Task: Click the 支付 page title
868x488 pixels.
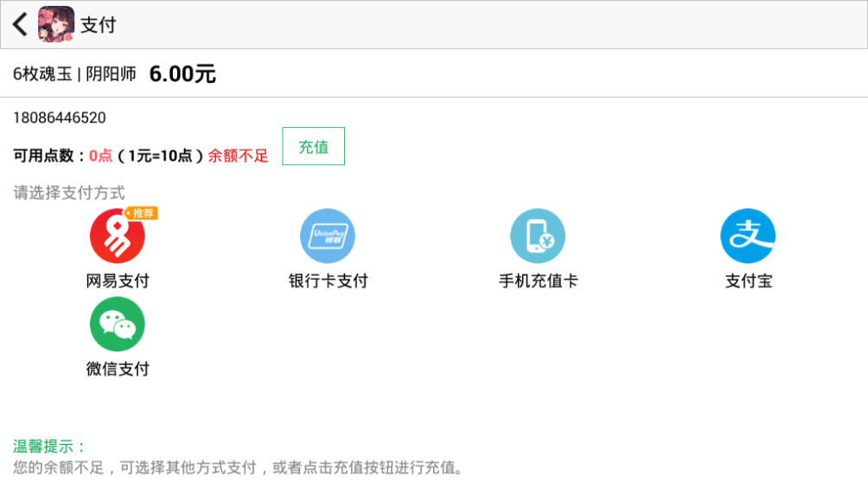Action: pos(98,25)
